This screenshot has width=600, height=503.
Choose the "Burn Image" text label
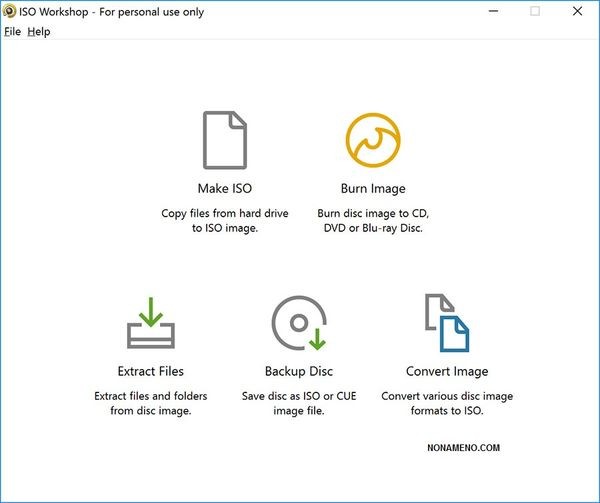tap(373, 188)
